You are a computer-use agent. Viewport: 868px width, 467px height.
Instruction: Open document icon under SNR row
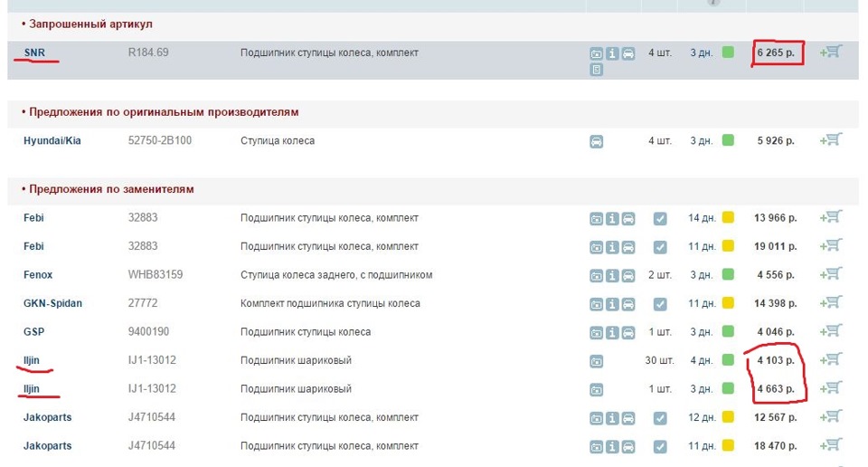pyautogui.click(x=596, y=70)
